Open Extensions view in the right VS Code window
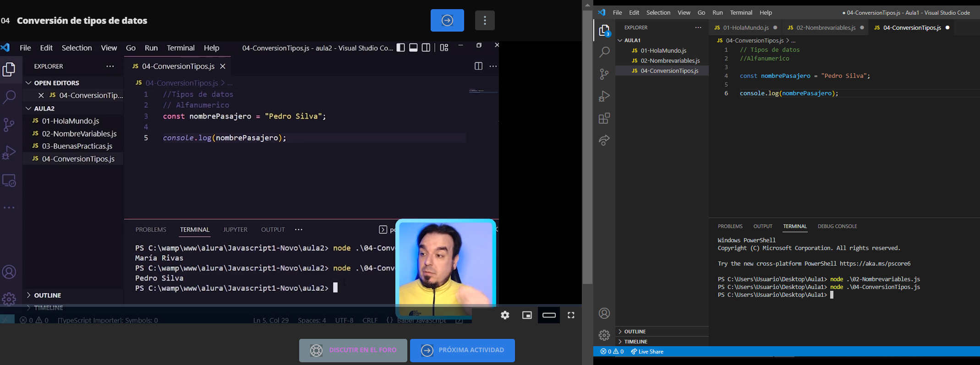Image resolution: width=980 pixels, height=365 pixels. tap(604, 119)
